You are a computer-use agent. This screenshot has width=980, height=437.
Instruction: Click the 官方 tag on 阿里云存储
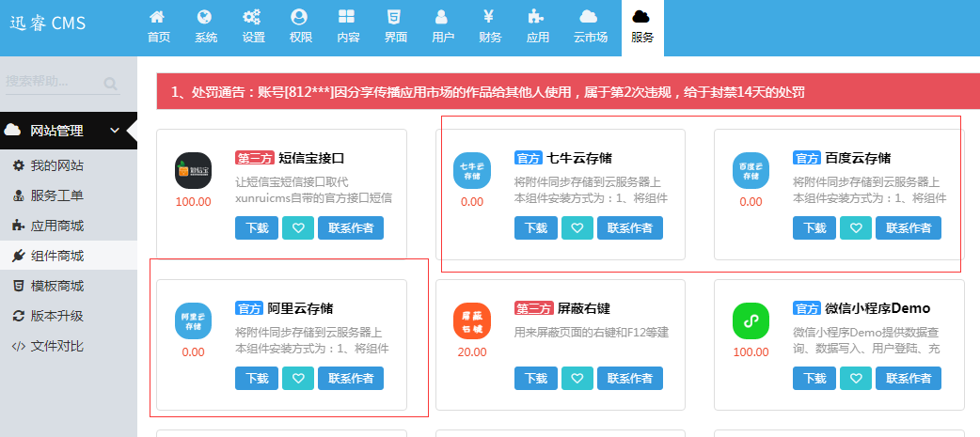coord(249,308)
